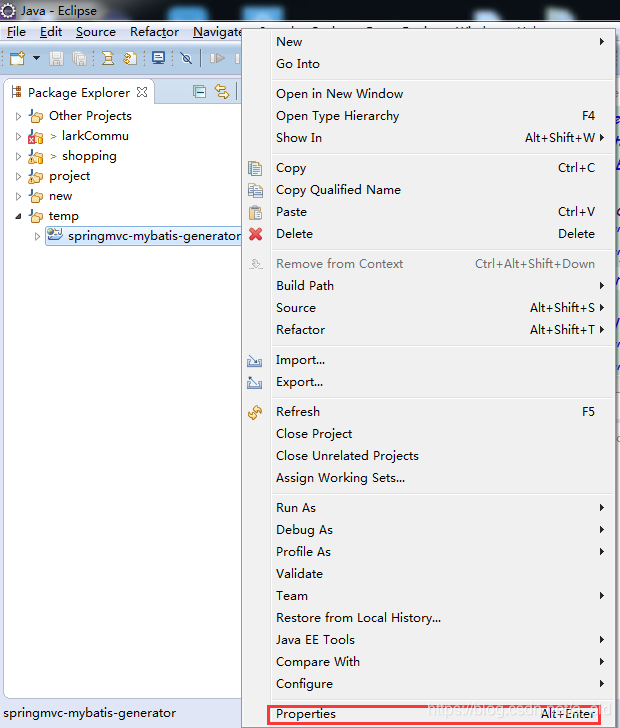Choose Refresh from context menu
620x728 pixels.
click(x=442, y=412)
